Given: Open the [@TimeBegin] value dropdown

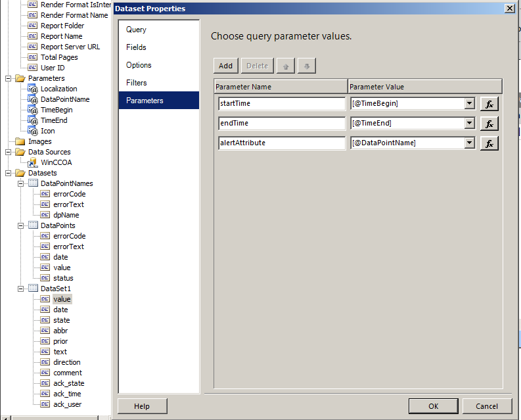Looking at the screenshot, I should (469, 104).
